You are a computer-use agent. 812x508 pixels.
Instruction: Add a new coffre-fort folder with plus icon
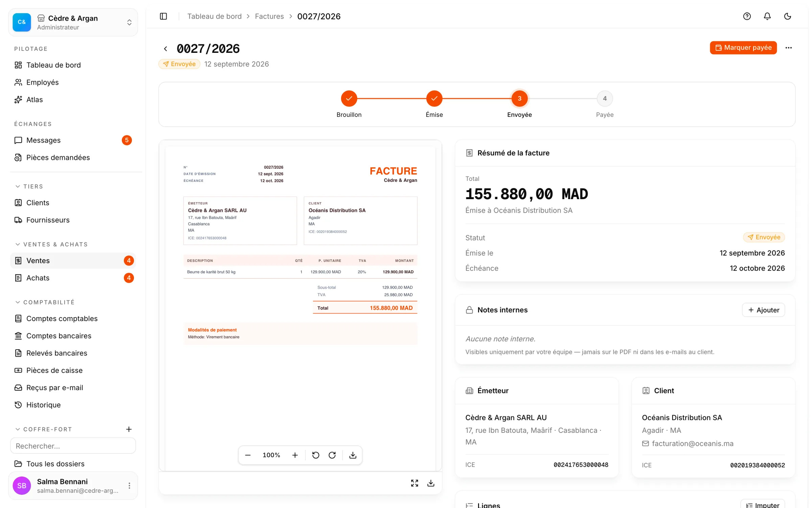point(129,429)
